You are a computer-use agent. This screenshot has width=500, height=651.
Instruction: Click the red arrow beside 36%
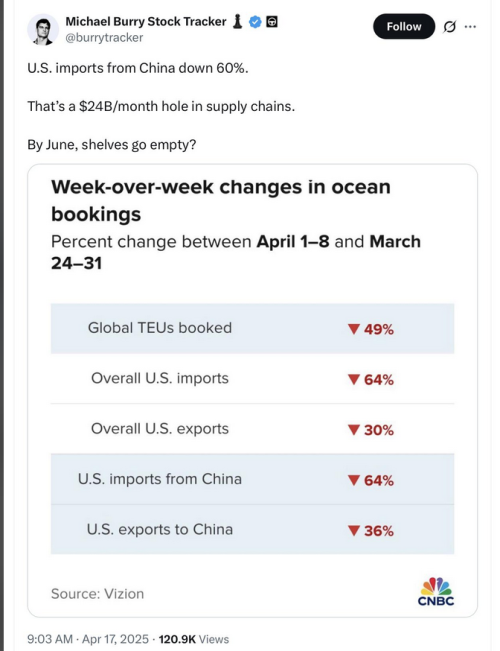[x=353, y=531]
